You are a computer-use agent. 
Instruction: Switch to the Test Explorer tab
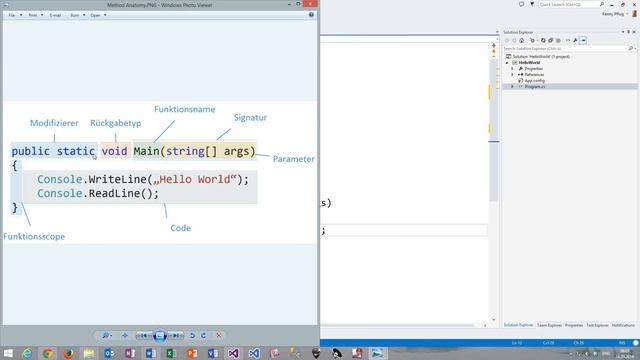[x=598, y=325]
